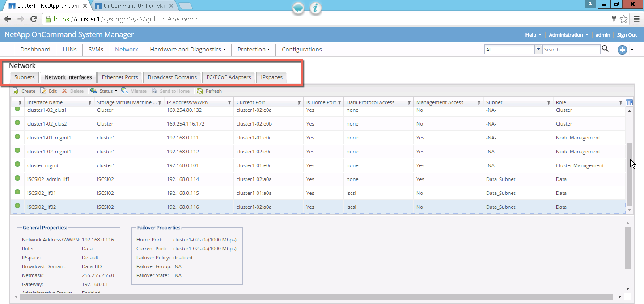Click the Refresh icon in toolbar
644x304 pixels.
(x=200, y=91)
